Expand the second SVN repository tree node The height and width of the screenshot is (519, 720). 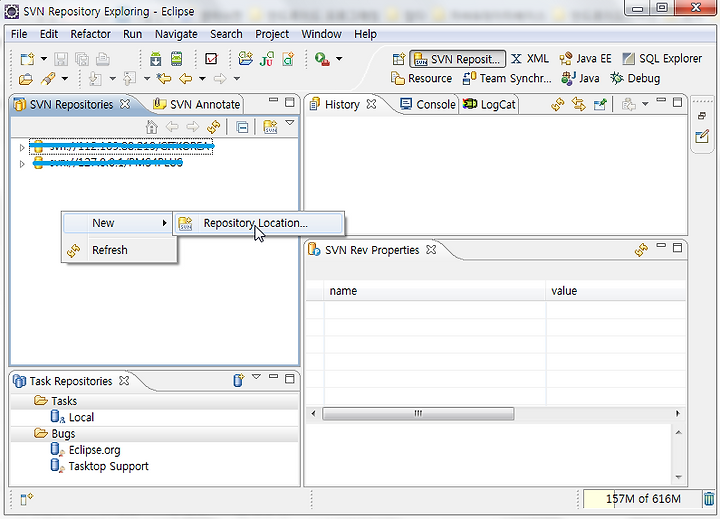[x=22, y=164]
